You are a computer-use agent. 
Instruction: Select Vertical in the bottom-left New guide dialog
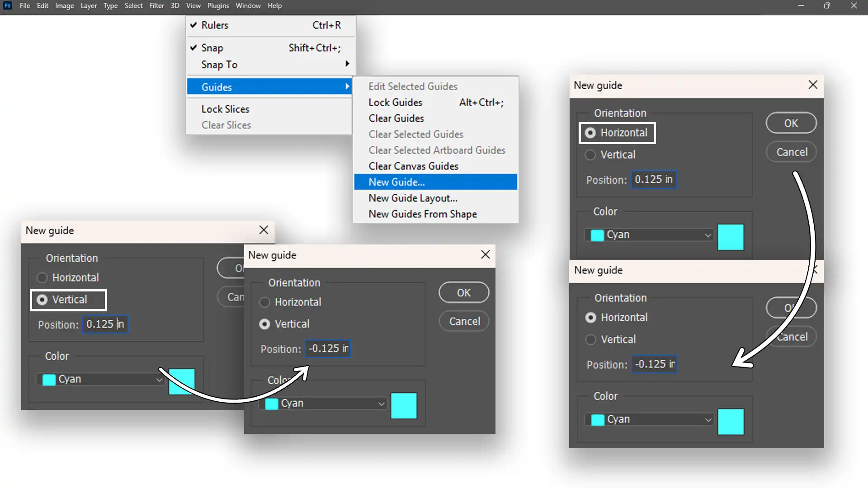(62, 300)
